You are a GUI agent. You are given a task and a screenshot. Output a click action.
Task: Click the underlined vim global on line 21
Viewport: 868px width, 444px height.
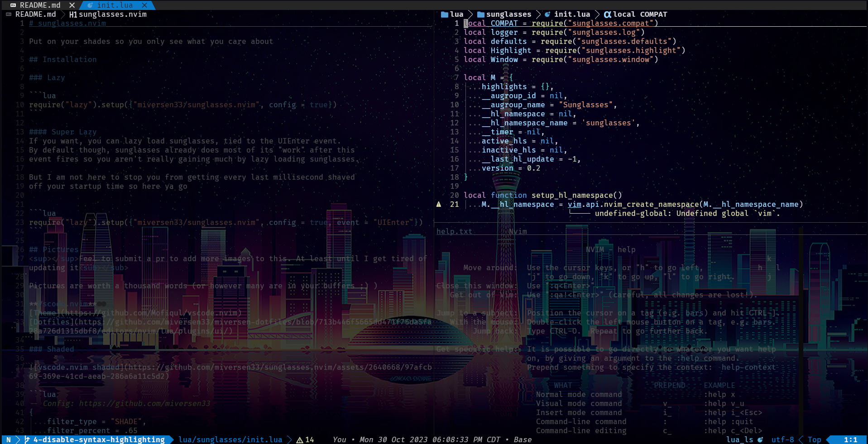574,204
